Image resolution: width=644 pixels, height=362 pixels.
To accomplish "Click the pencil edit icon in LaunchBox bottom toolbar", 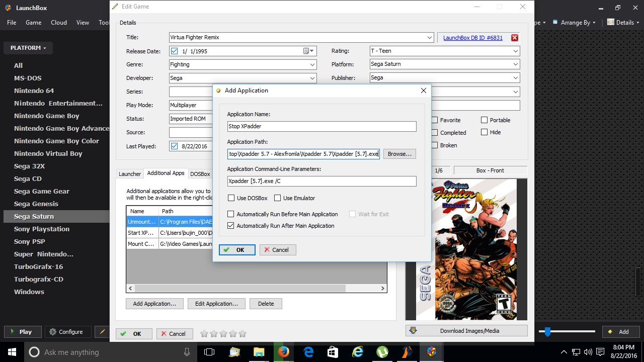I will point(102,332).
